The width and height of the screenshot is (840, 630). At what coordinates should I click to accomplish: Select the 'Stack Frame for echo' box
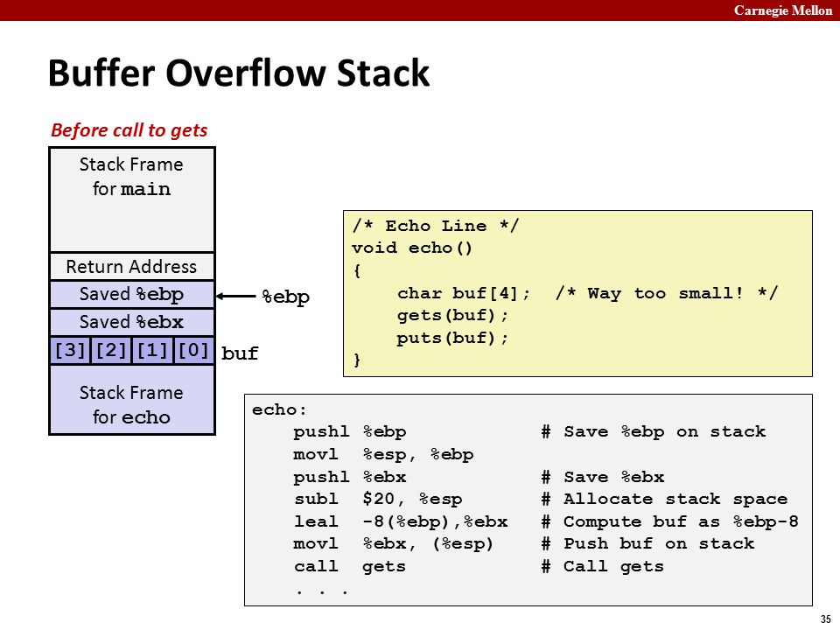(x=132, y=400)
